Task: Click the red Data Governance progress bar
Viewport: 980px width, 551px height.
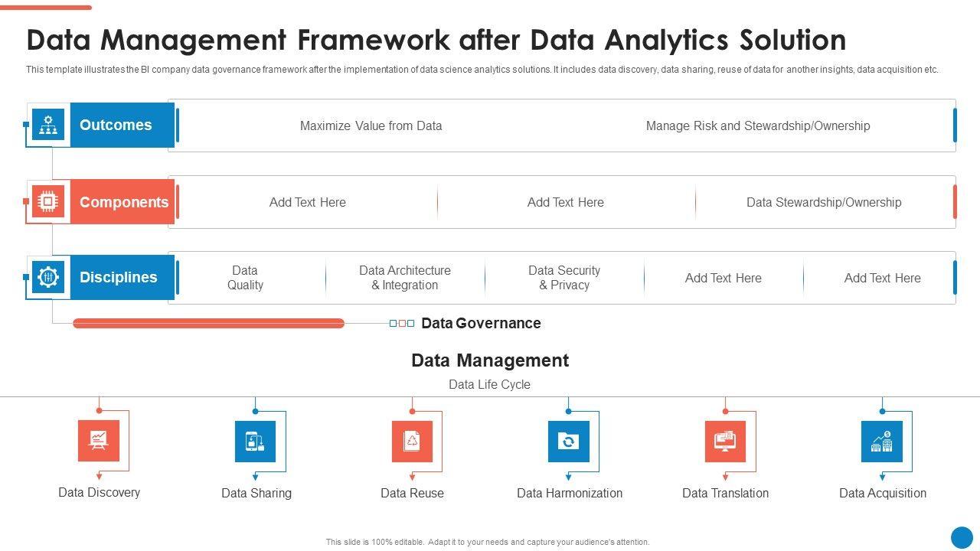Action: [208, 324]
